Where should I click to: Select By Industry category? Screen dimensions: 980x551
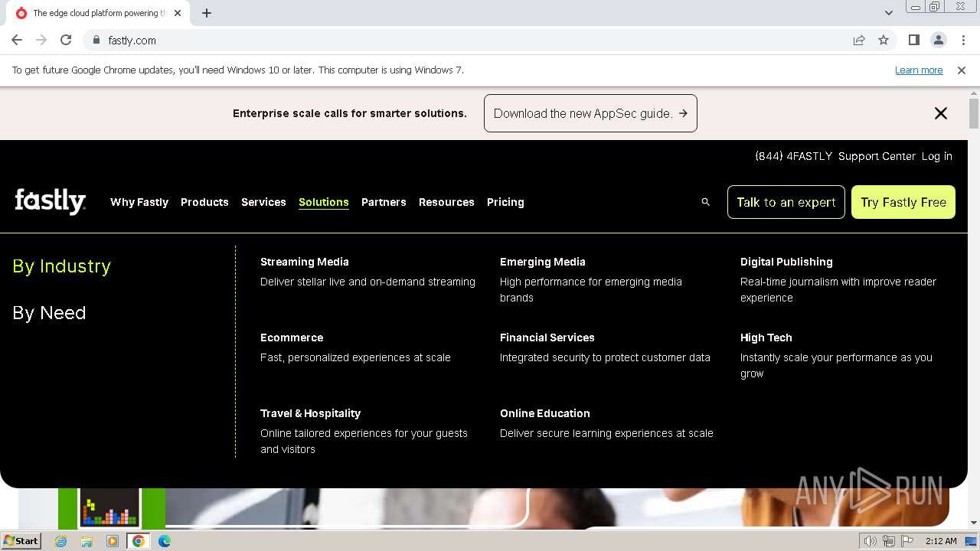coord(62,266)
